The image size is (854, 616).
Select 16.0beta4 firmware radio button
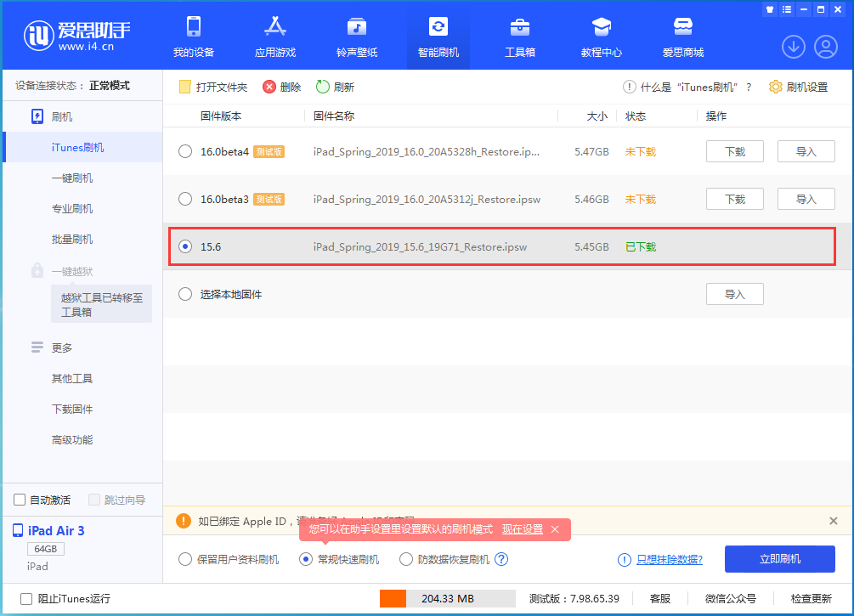tap(185, 151)
